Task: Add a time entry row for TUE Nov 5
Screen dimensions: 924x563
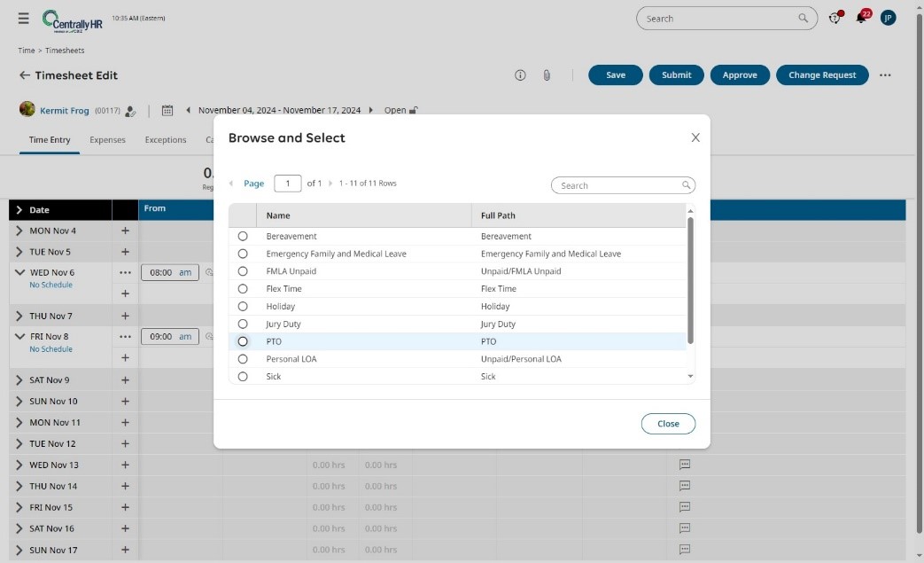Action: [x=125, y=252]
